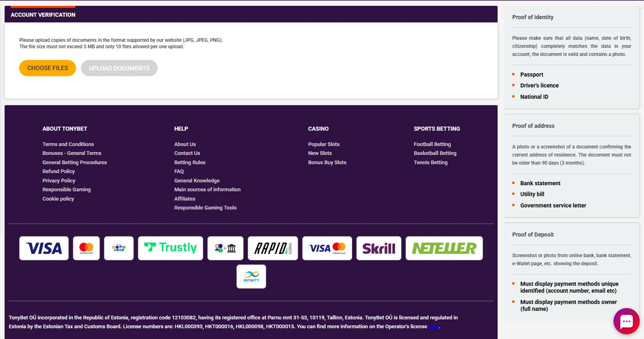Click the Choose Files button

47,68
